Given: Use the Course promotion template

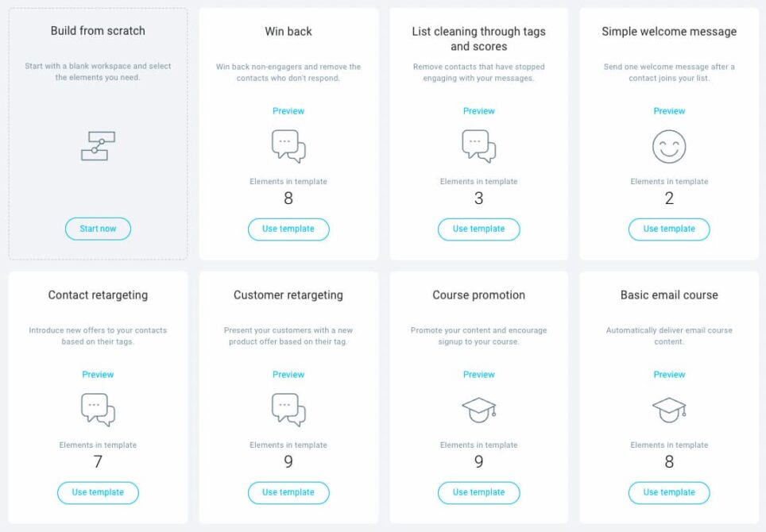Looking at the screenshot, I should pyautogui.click(x=478, y=492).
